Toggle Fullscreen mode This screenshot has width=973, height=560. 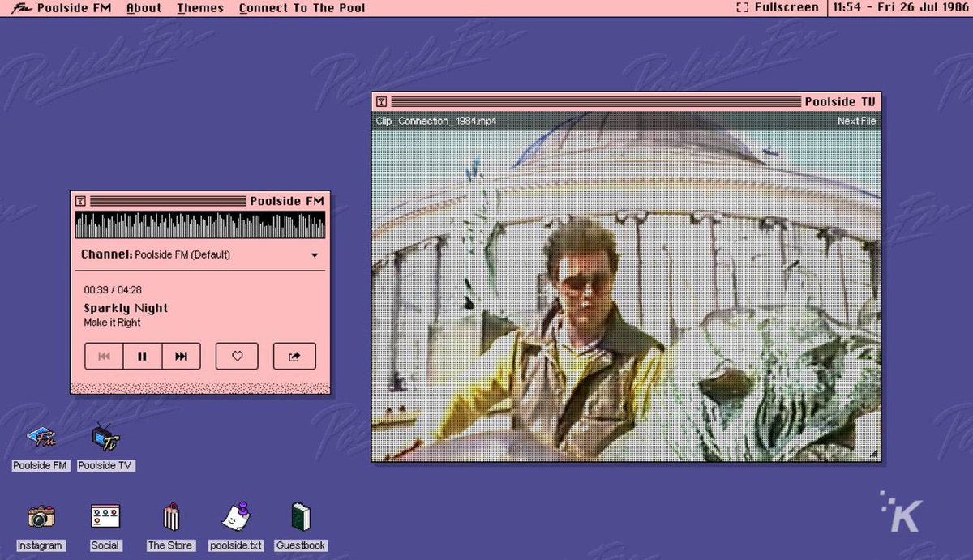pyautogui.click(x=778, y=7)
